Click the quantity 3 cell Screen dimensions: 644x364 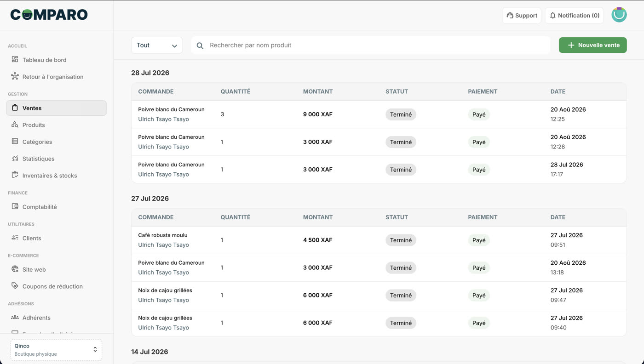tap(223, 114)
